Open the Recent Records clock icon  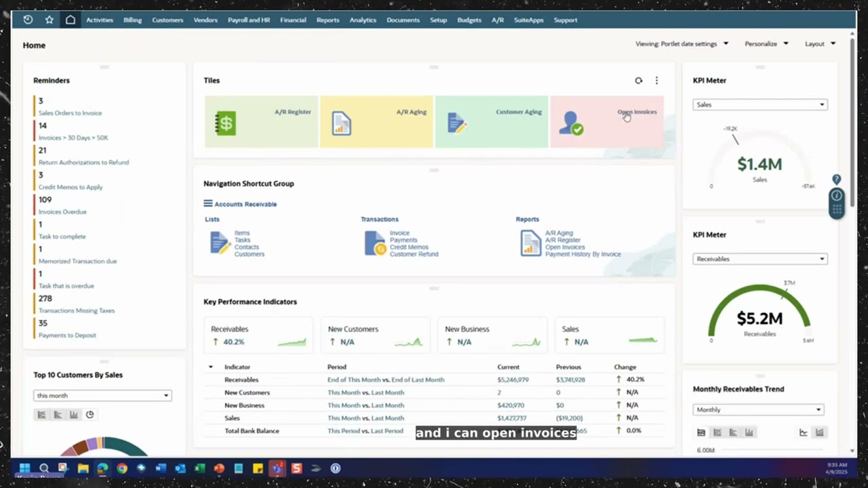28,20
